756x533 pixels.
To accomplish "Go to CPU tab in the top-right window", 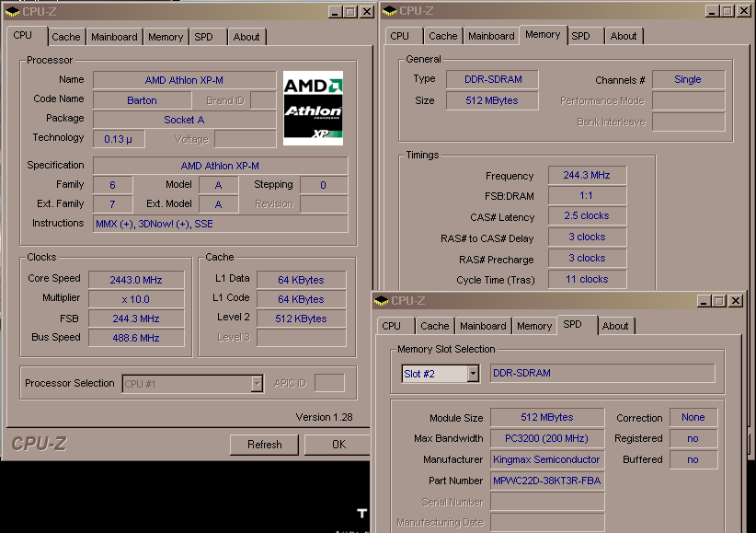I will (x=399, y=36).
